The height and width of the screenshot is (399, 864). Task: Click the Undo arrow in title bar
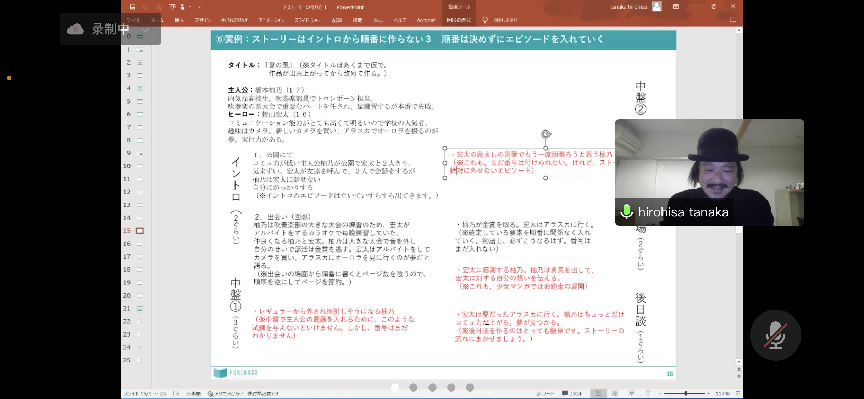pos(145,7)
